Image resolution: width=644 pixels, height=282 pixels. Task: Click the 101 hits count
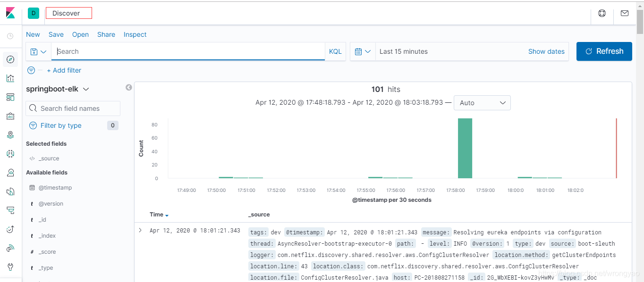[386, 89]
